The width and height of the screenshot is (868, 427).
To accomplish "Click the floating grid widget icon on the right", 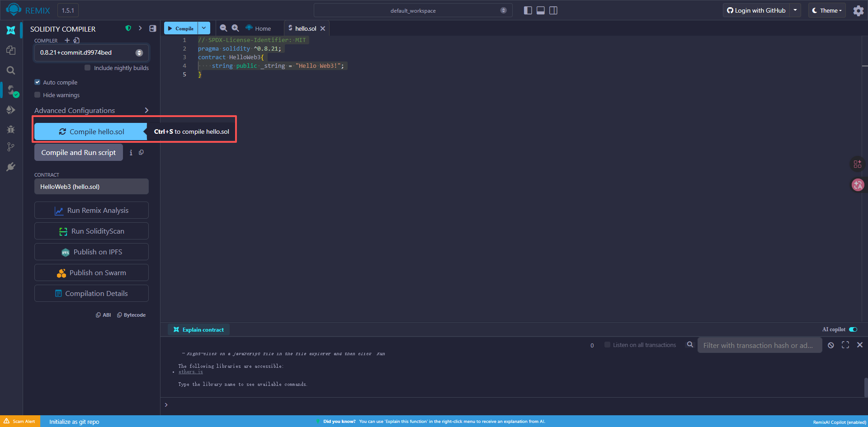I will click(x=858, y=164).
